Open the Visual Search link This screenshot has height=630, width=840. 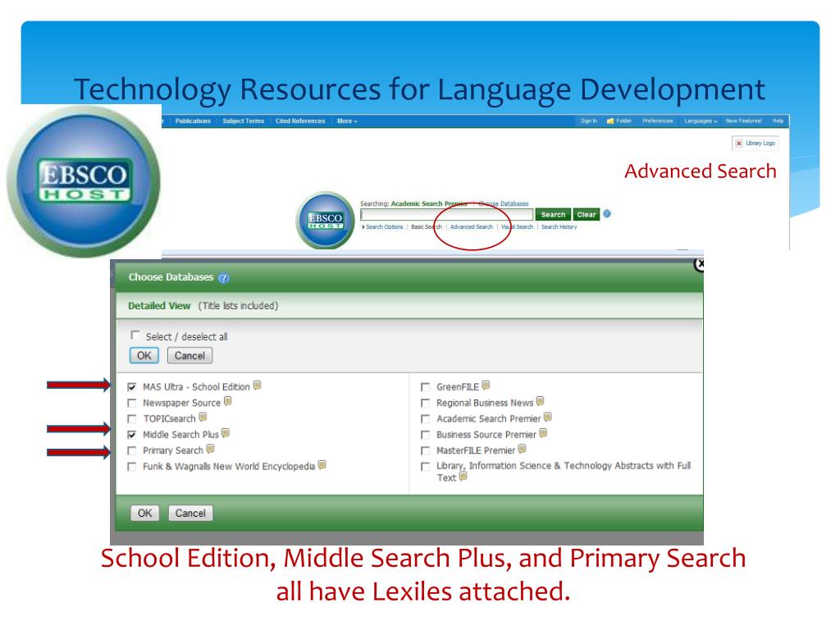pyautogui.click(x=517, y=227)
